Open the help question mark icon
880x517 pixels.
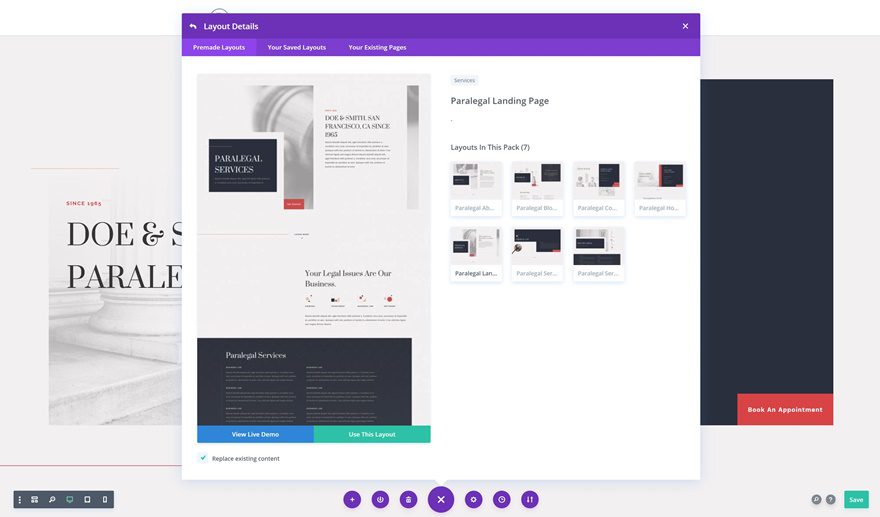pos(831,500)
